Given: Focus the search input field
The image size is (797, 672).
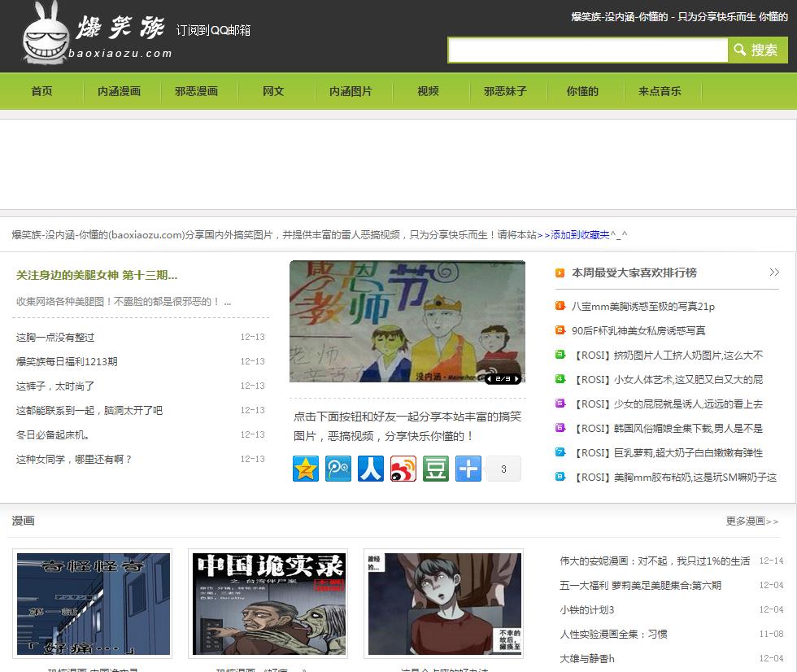Looking at the screenshot, I should click(x=588, y=50).
